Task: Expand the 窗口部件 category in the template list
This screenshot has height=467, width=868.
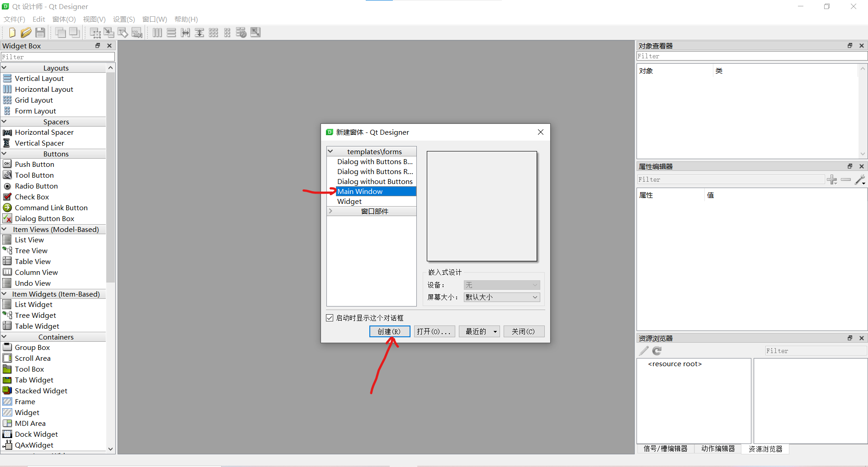Action: point(330,211)
